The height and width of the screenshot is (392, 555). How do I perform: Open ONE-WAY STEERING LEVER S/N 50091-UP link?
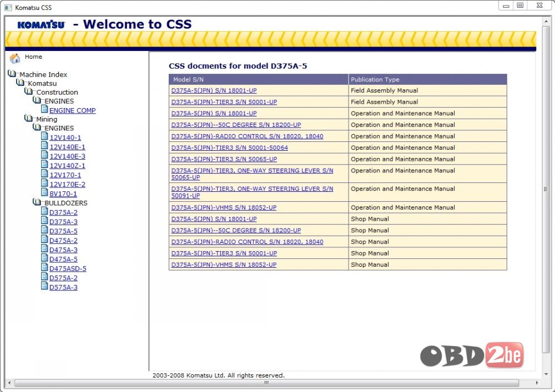252,192
